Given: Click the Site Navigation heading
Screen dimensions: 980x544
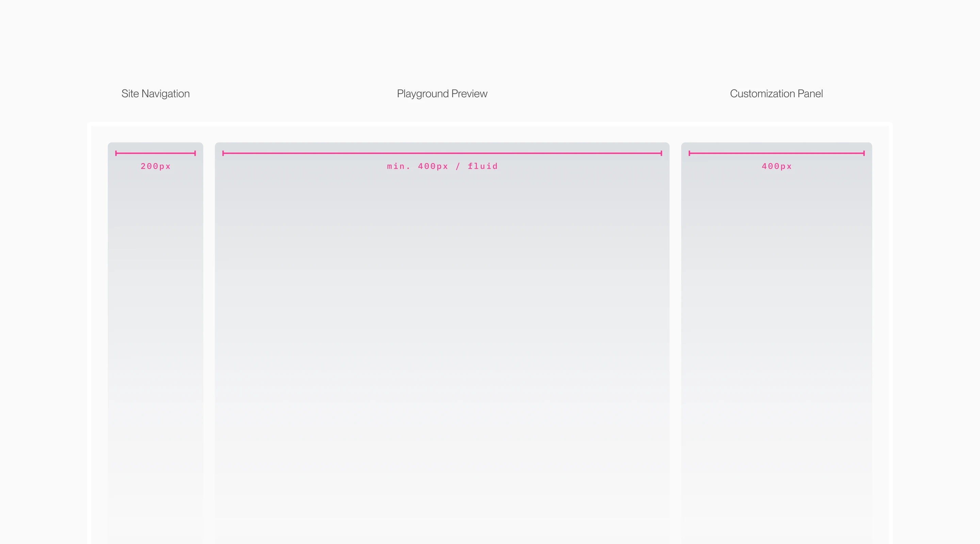Looking at the screenshot, I should [155, 93].
